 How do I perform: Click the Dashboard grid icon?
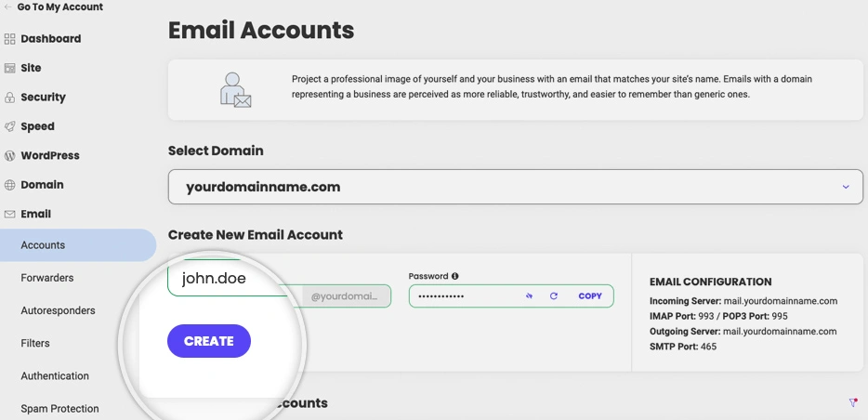pos(10,39)
